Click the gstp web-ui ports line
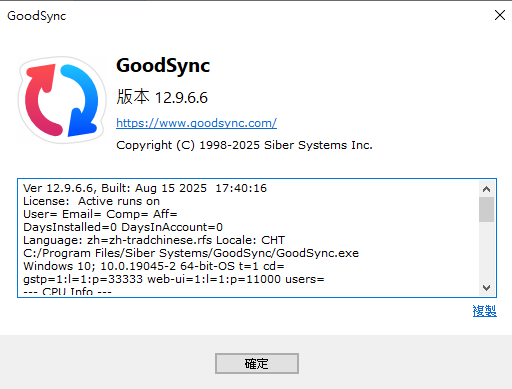 tap(173, 279)
